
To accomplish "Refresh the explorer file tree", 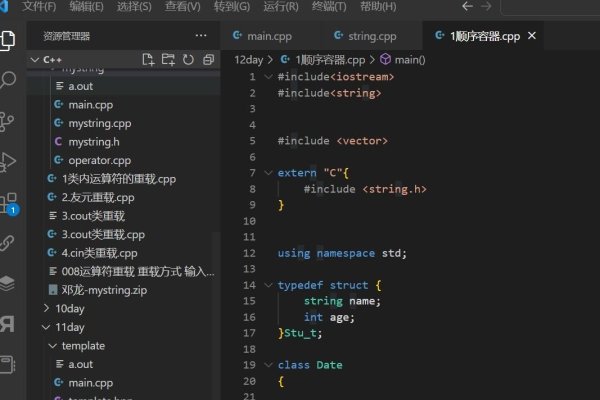I will tap(187, 60).
